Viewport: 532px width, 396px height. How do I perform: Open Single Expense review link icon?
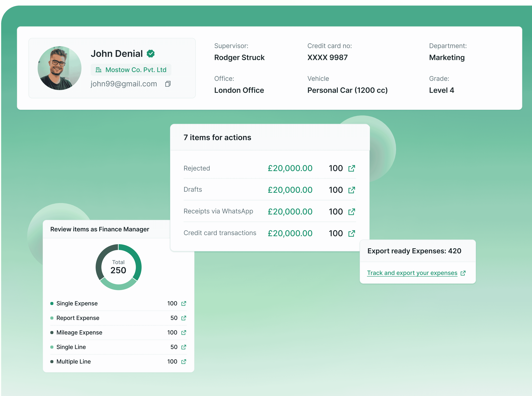184,303
